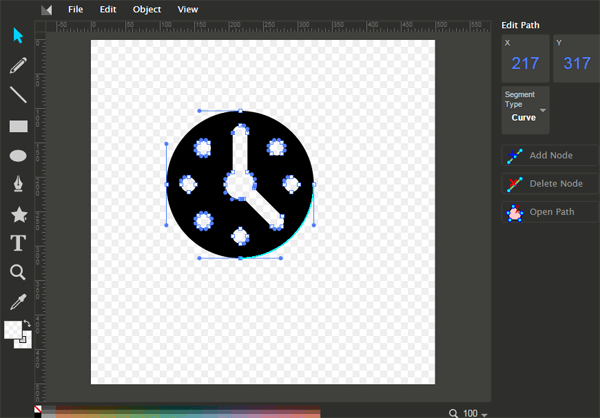Open the File menu
The width and height of the screenshot is (600, 418).
[x=76, y=9]
